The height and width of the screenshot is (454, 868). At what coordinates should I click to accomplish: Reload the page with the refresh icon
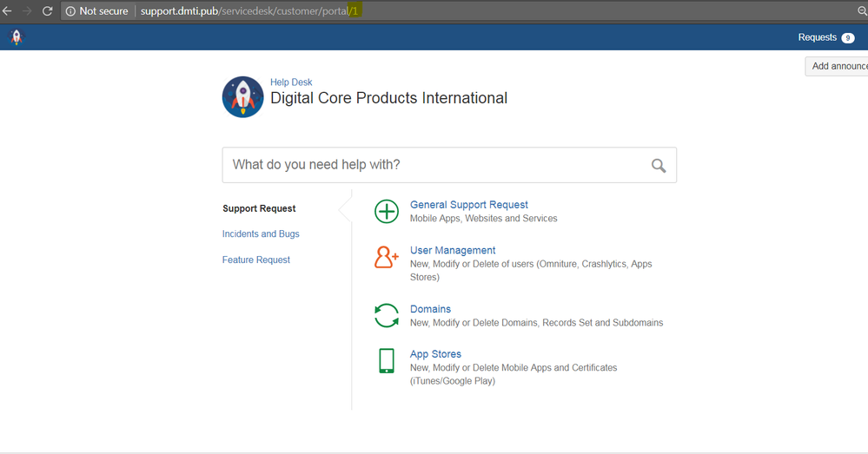pyautogui.click(x=48, y=11)
